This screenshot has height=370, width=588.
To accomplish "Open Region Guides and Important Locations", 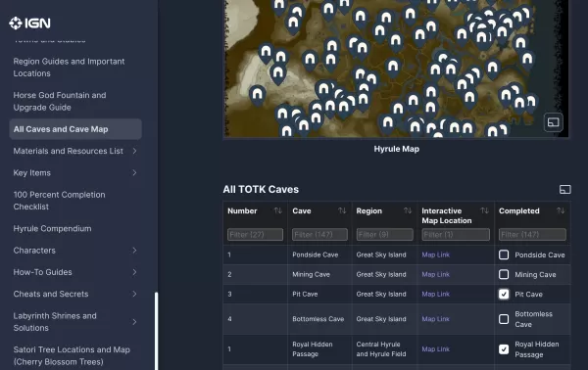I will point(69,68).
